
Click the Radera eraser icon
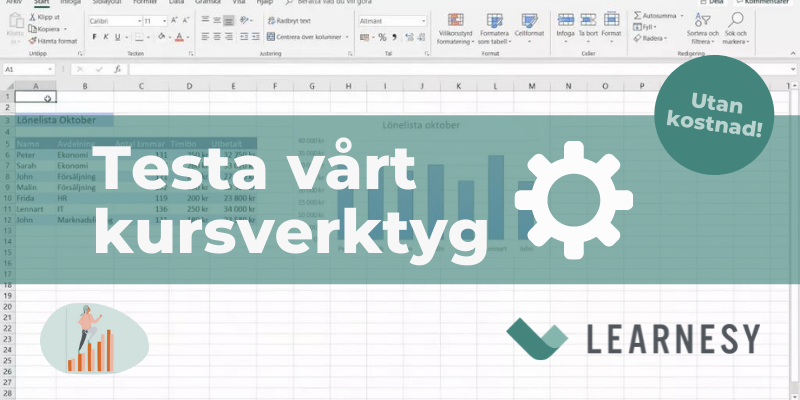coord(638,38)
